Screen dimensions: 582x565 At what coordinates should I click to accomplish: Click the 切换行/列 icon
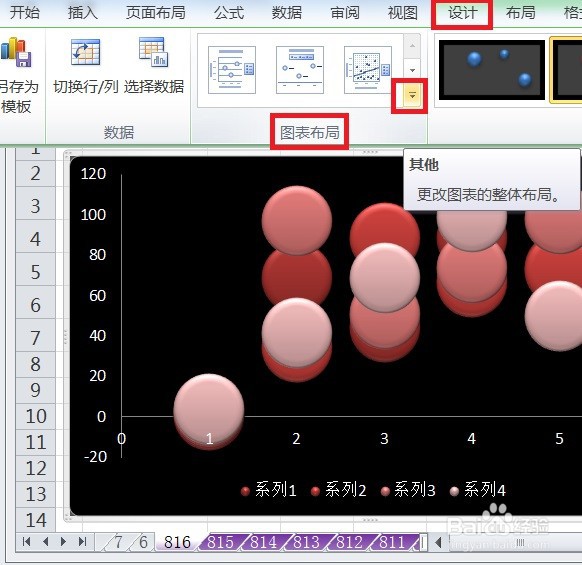click(x=85, y=52)
